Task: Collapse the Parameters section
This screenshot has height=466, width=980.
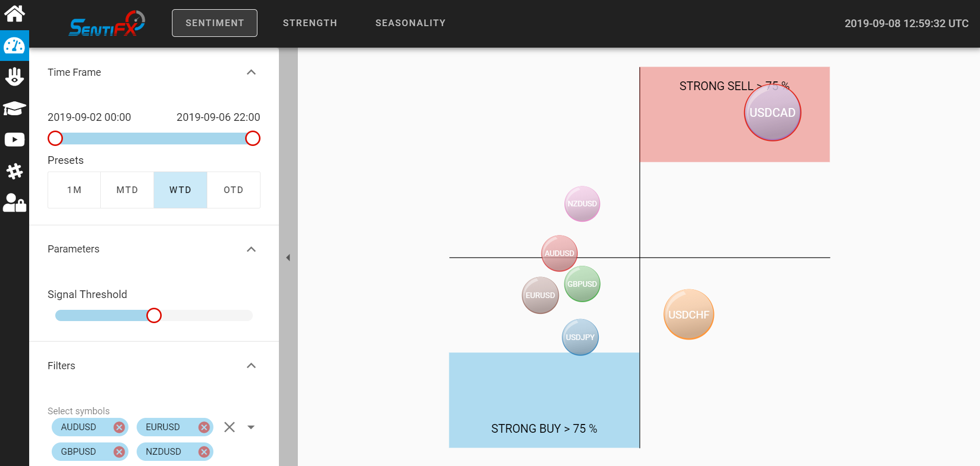Action: (251, 249)
